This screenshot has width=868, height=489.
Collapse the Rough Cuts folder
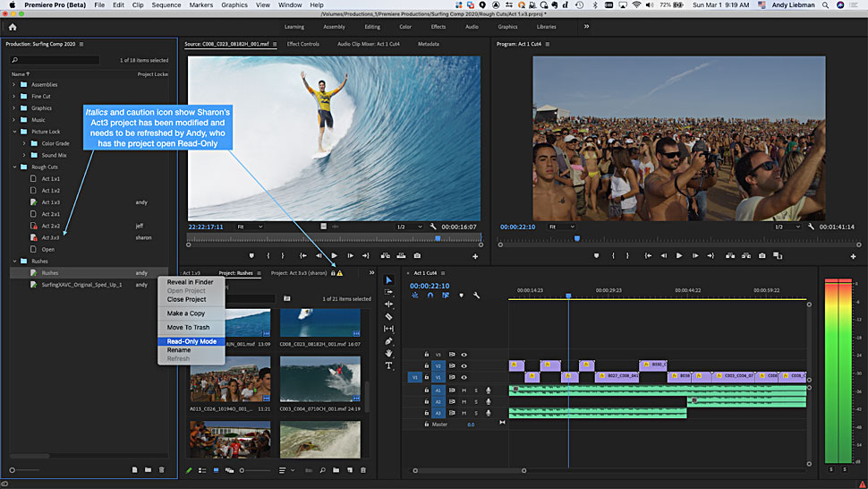pos(13,167)
